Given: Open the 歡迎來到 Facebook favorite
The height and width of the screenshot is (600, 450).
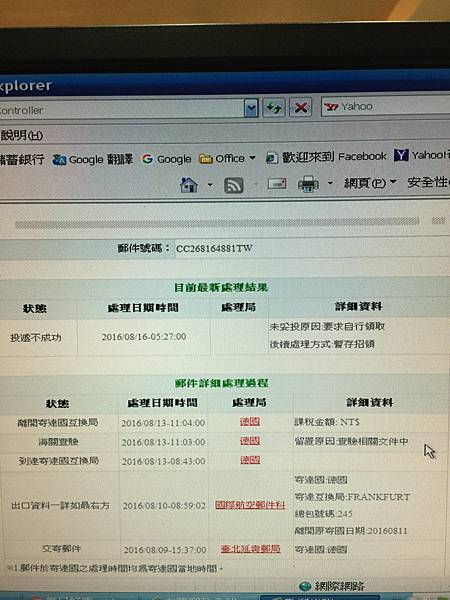Looking at the screenshot, I should point(326,157).
